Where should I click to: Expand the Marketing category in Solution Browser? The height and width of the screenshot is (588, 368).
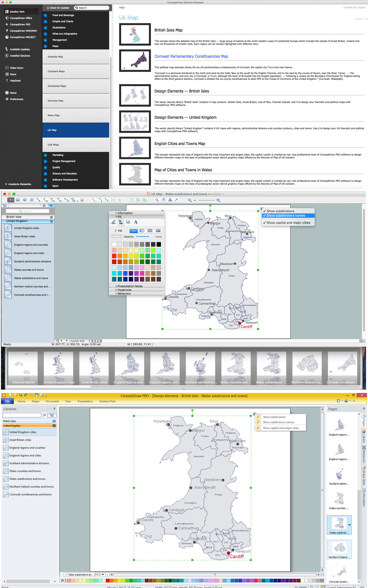point(45,155)
